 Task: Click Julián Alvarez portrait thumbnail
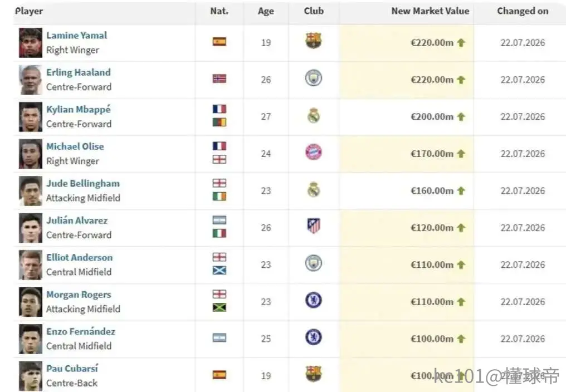pos(30,228)
